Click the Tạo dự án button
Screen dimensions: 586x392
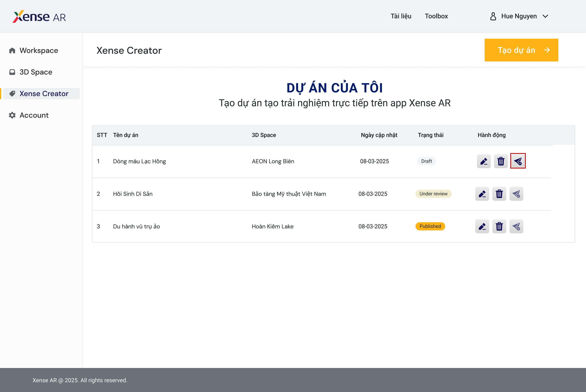(x=521, y=50)
